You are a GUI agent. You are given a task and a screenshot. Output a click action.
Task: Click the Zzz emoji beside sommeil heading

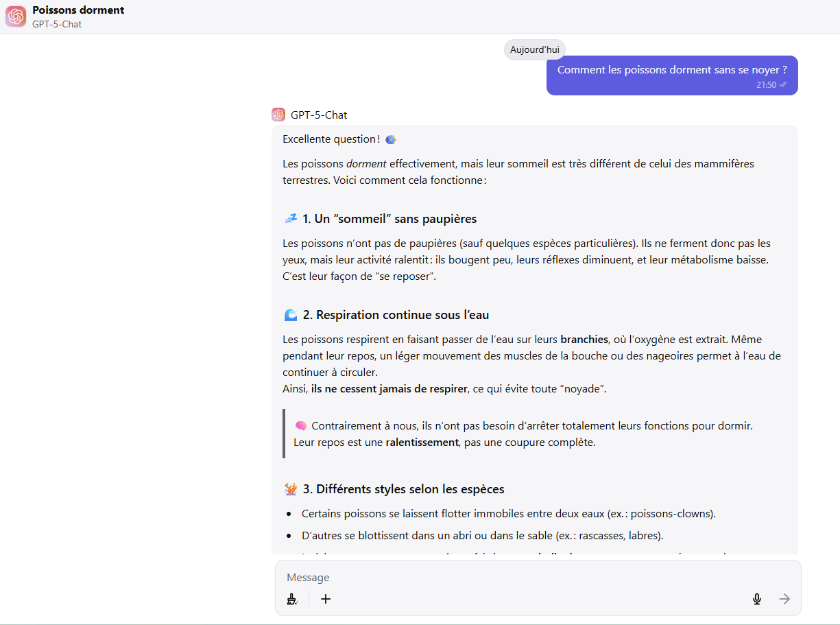pos(291,219)
